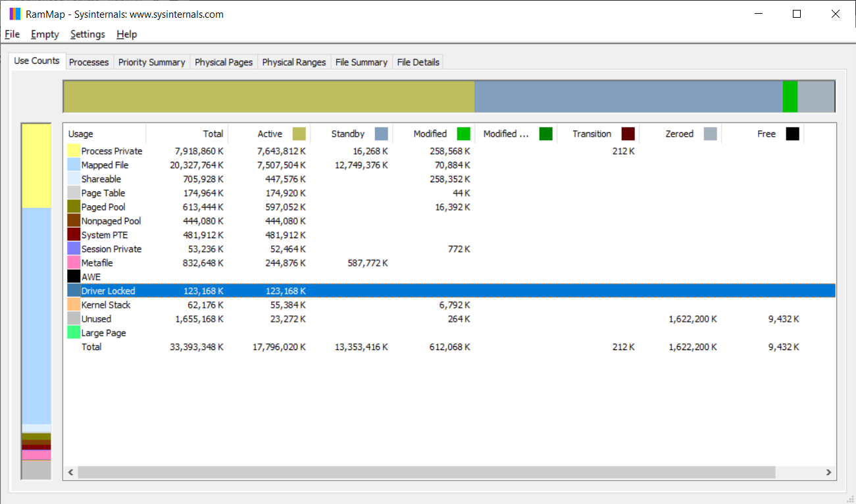The width and height of the screenshot is (856, 504).
Task: Click the Standby segment of memory bar
Action: tap(628, 97)
